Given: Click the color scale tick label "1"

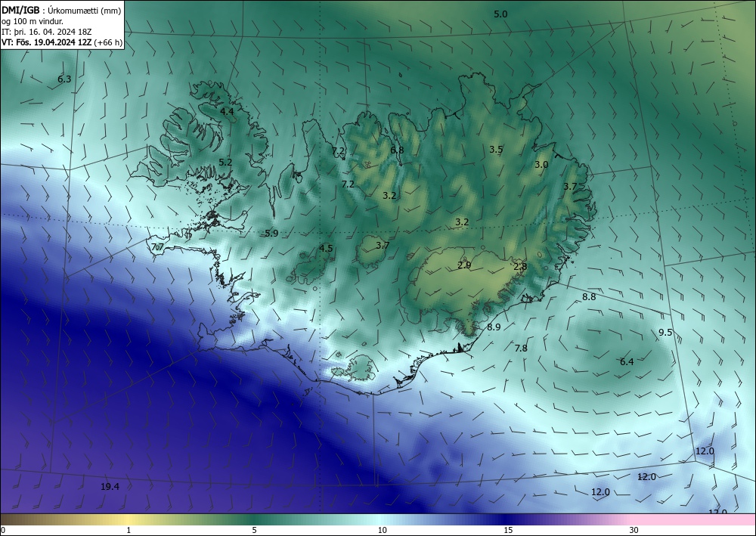Looking at the screenshot, I should pos(129,530).
